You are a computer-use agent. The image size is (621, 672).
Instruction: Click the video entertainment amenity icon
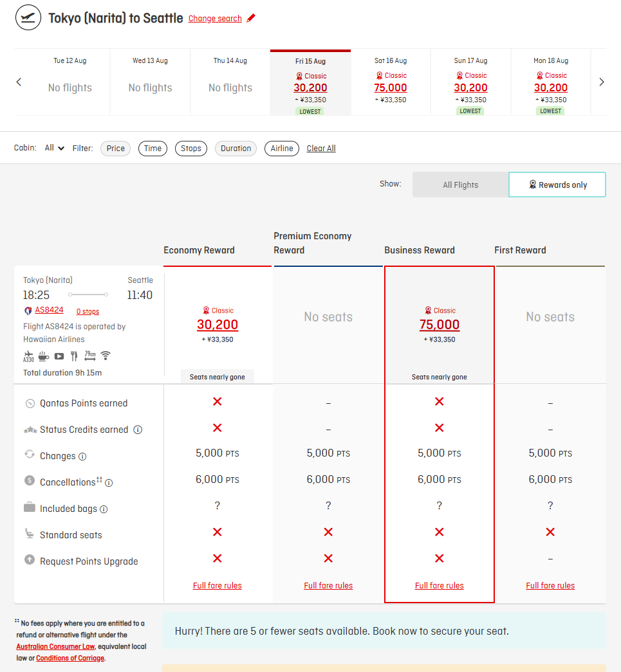coord(59,356)
